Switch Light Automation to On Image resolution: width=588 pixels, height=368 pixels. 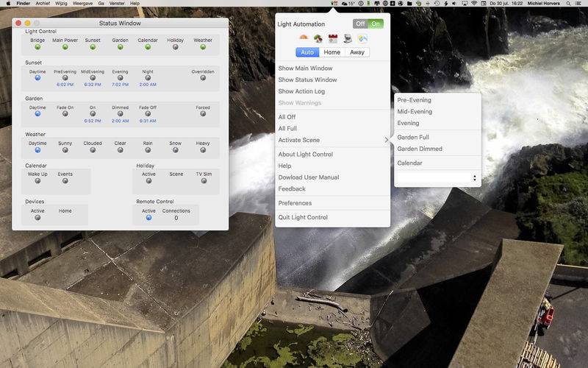point(376,24)
